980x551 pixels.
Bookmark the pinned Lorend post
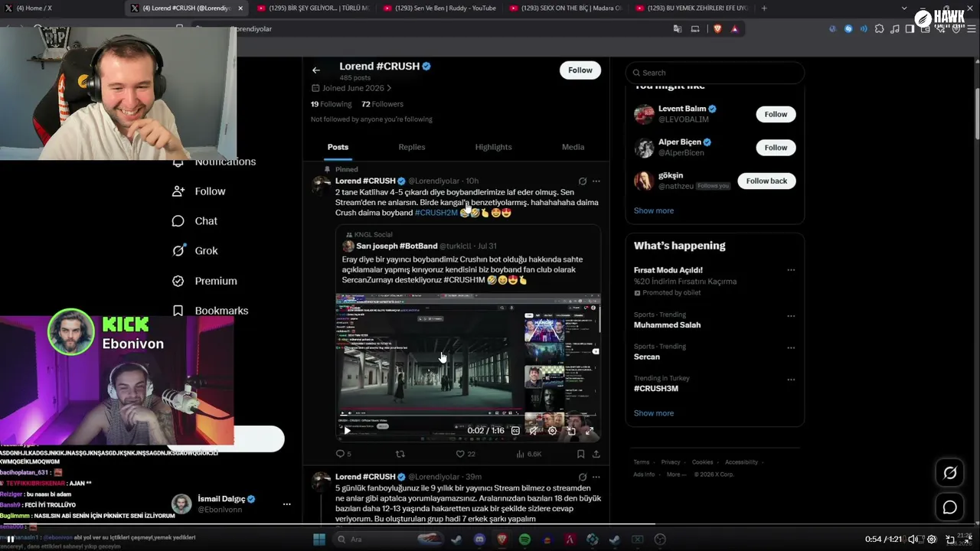580,454
